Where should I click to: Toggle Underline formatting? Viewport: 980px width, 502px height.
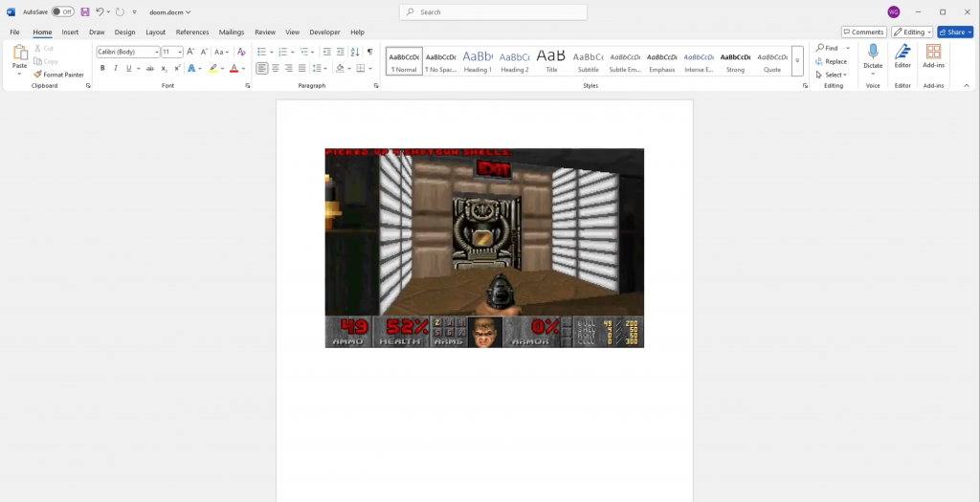[129, 69]
